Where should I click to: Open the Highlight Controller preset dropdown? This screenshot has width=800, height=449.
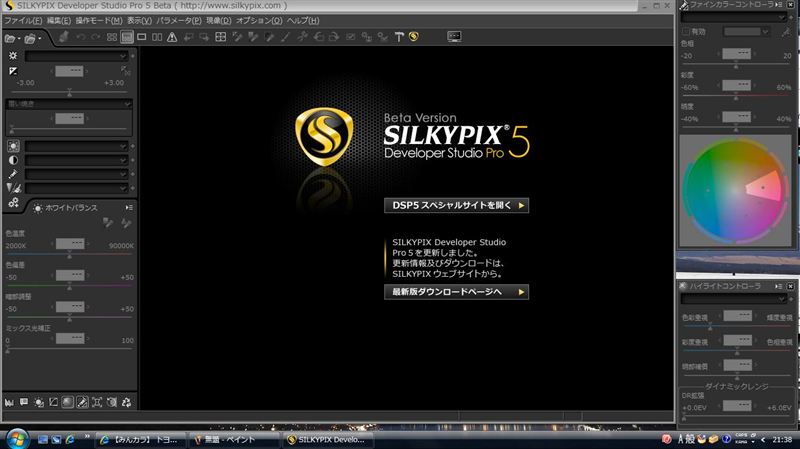[734, 298]
